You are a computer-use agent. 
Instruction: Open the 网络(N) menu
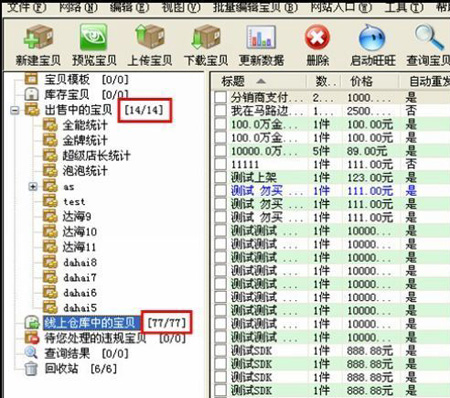click(x=78, y=7)
